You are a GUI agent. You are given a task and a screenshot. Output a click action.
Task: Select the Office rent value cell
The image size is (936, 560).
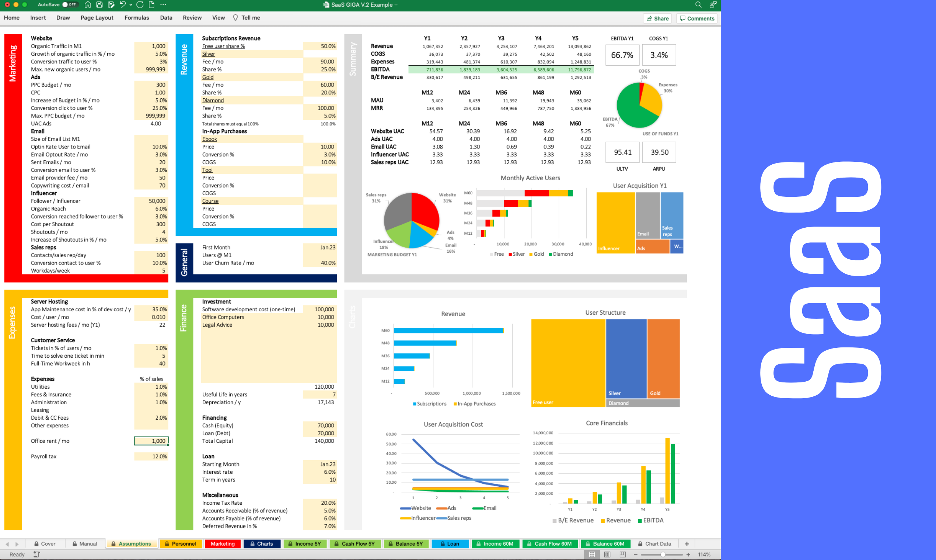(x=151, y=441)
